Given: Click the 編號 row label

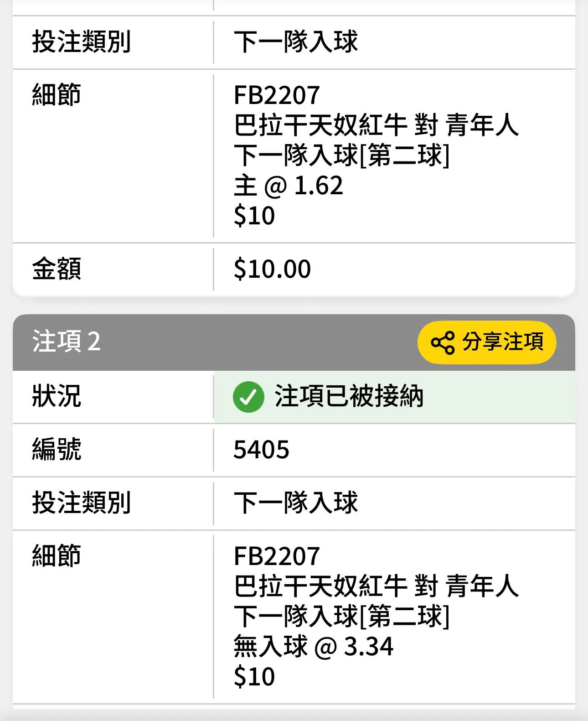Looking at the screenshot, I should 57,449.
